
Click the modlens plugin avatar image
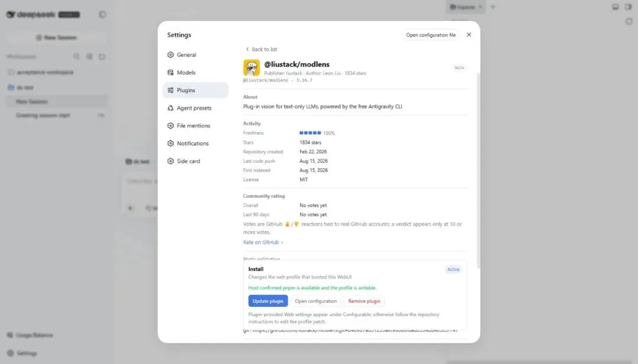click(252, 68)
